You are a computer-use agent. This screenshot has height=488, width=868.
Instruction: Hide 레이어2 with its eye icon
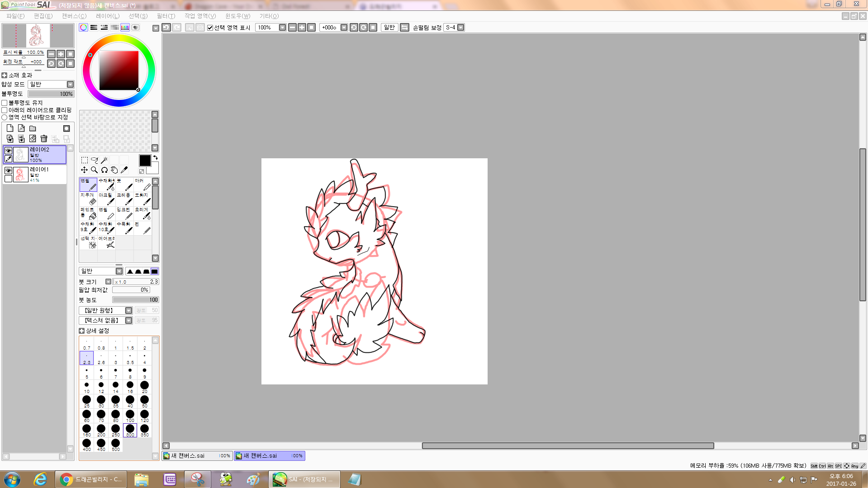tap(8, 151)
